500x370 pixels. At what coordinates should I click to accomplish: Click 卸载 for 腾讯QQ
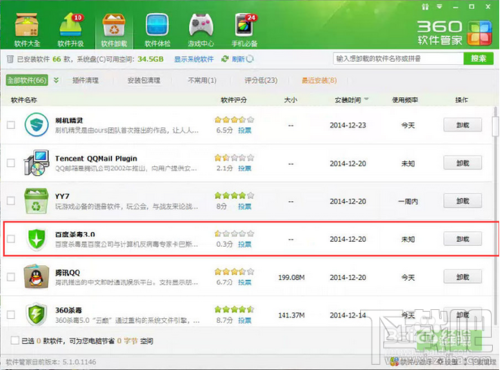pos(462,277)
